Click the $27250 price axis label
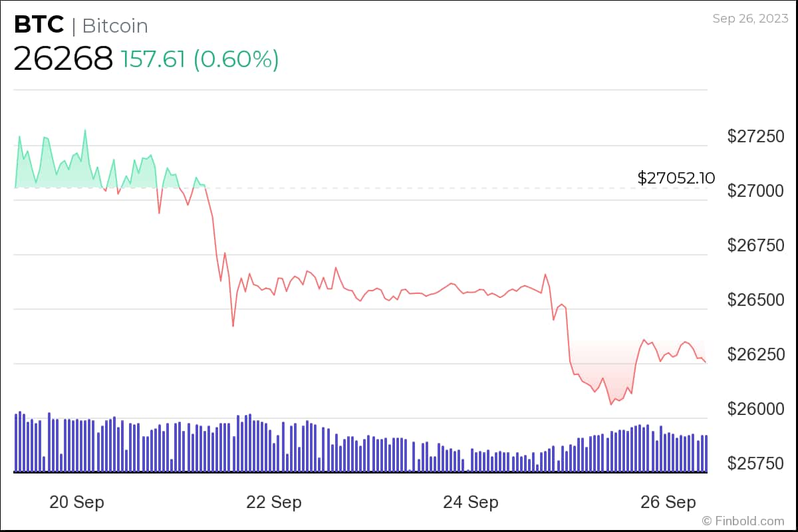 755,136
